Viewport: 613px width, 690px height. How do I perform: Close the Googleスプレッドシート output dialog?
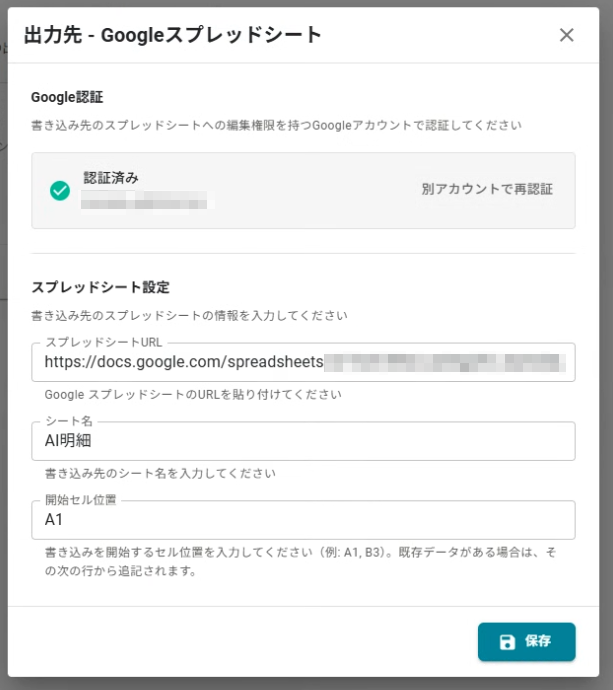[x=566, y=35]
